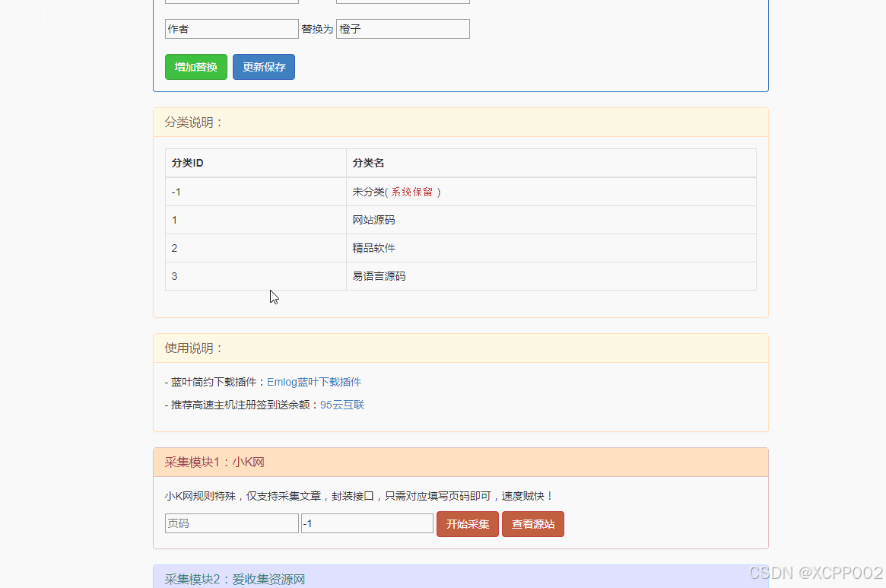Open the Emlog蓝叶下载插件 link
This screenshot has height=588, width=886.
[x=314, y=382]
